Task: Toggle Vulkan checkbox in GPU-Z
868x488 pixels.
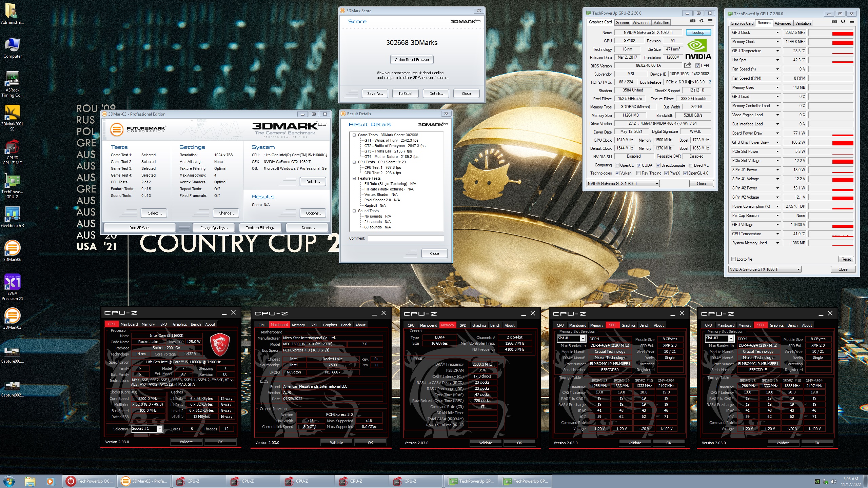Action: point(617,173)
